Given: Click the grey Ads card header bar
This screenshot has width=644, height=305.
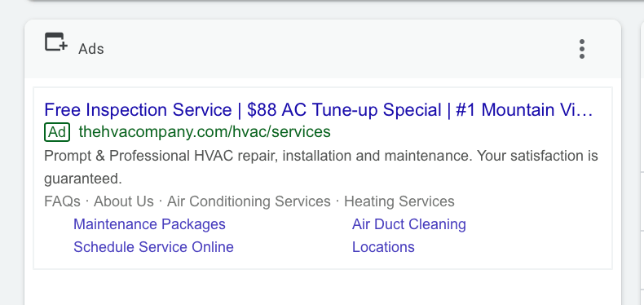Looking at the screenshot, I should (x=323, y=49).
